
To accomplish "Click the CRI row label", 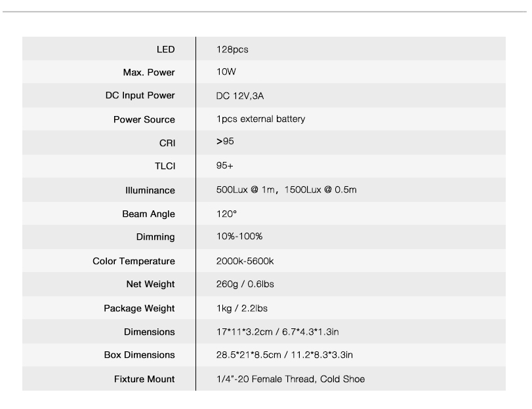I will (167, 143).
